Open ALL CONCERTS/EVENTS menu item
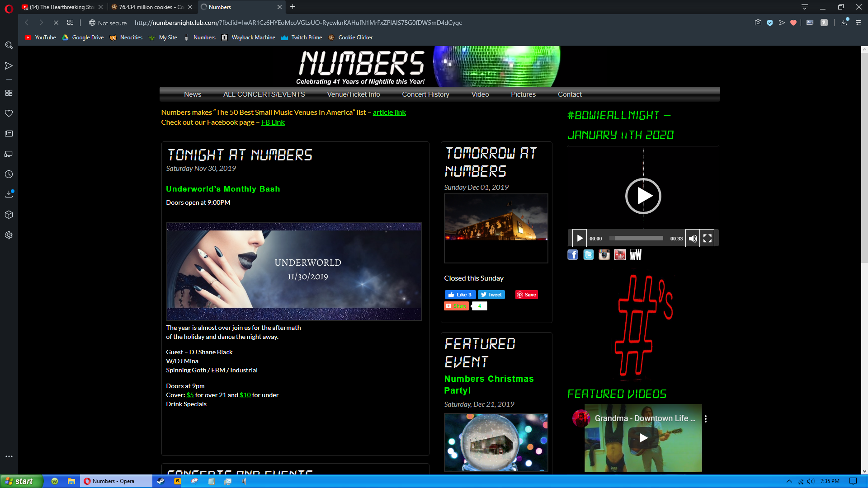Viewport: 868px width, 488px height. point(264,94)
